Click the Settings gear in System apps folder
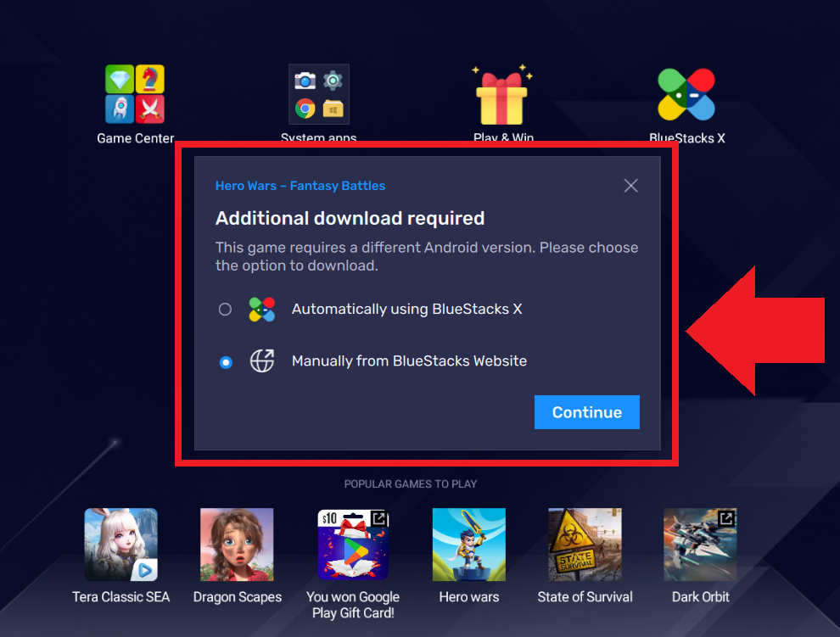840x637 pixels. point(333,81)
